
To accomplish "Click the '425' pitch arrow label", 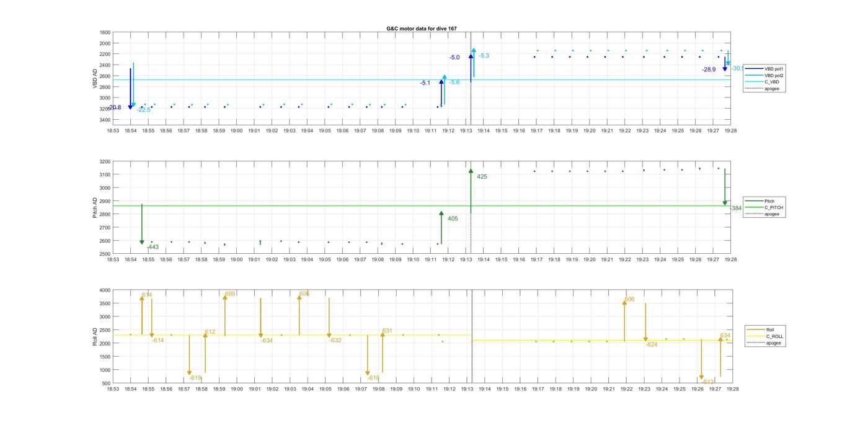I will point(482,177).
